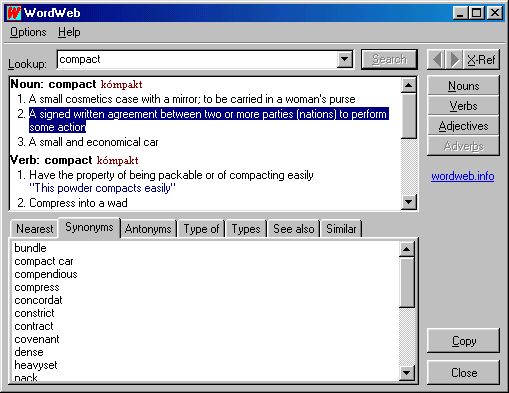
Task: Open the Options menu
Action: pos(28,32)
